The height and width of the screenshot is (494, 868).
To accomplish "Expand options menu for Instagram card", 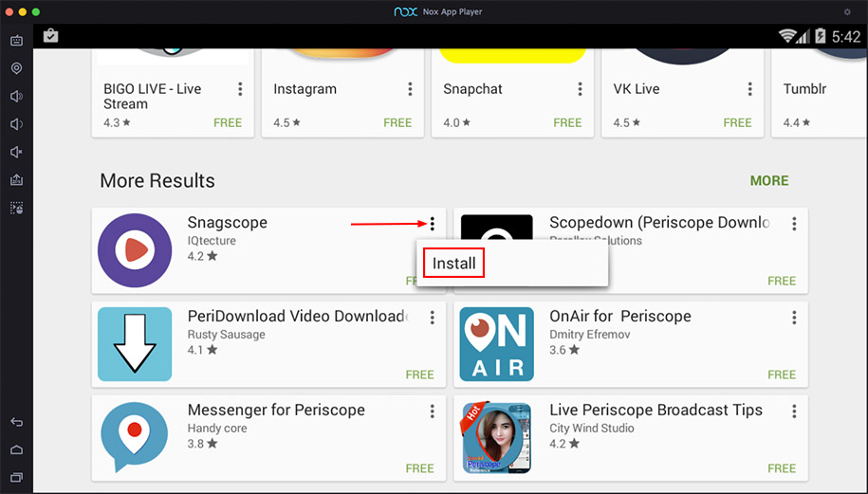I will click(x=410, y=89).
